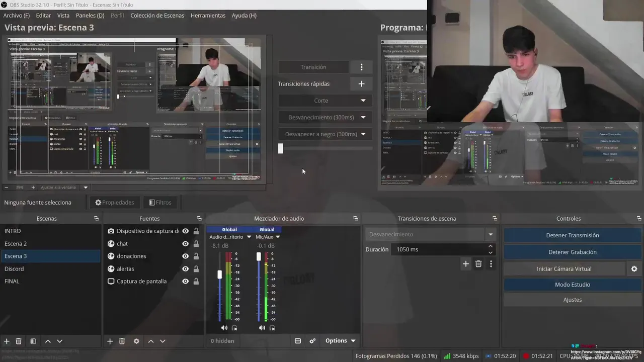Open the Editar menu
Viewport: 644px width, 362px height.
pos(43,16)
